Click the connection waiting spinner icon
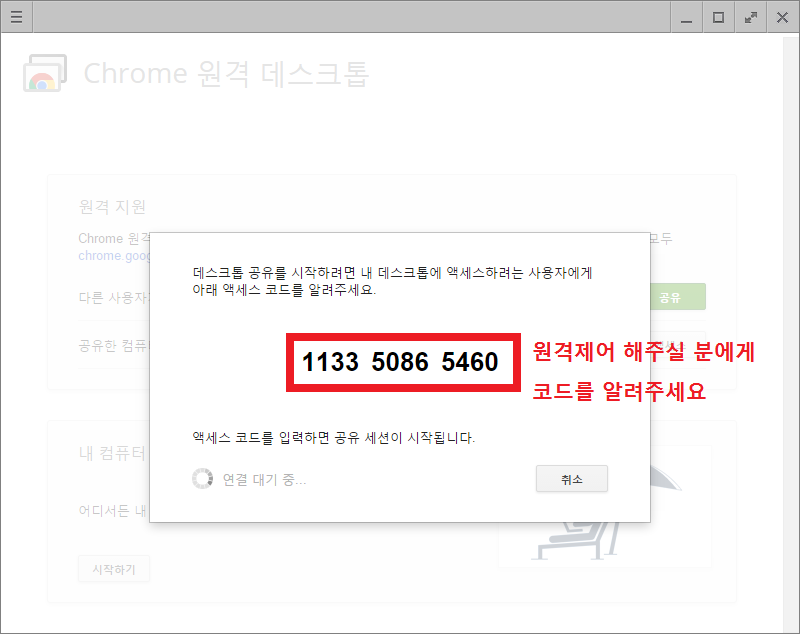 click(203, 478)
